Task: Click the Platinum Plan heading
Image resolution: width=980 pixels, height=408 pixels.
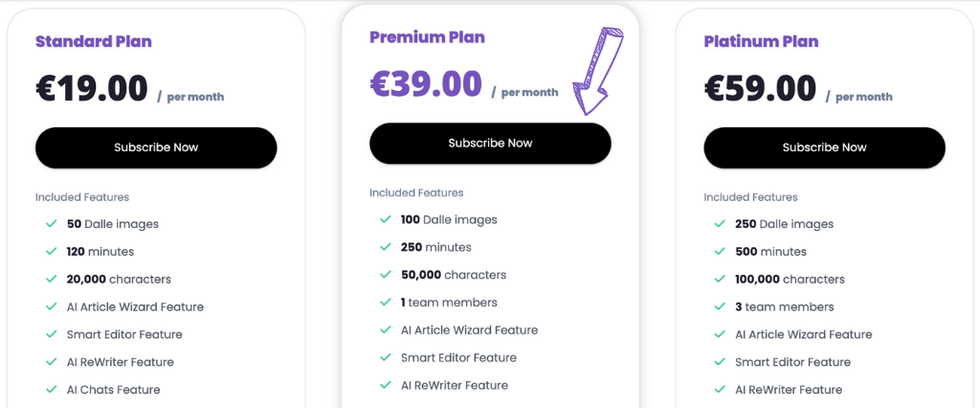Action: coord(761,41)
